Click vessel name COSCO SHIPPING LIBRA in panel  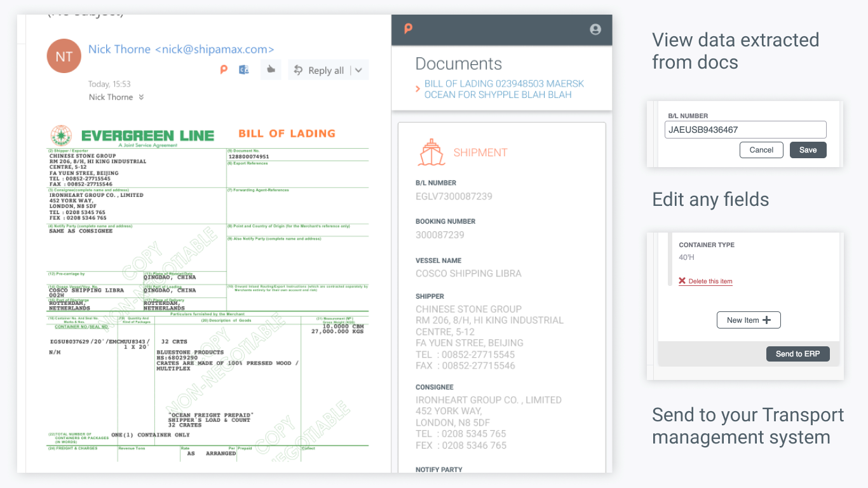coord(468,274)
